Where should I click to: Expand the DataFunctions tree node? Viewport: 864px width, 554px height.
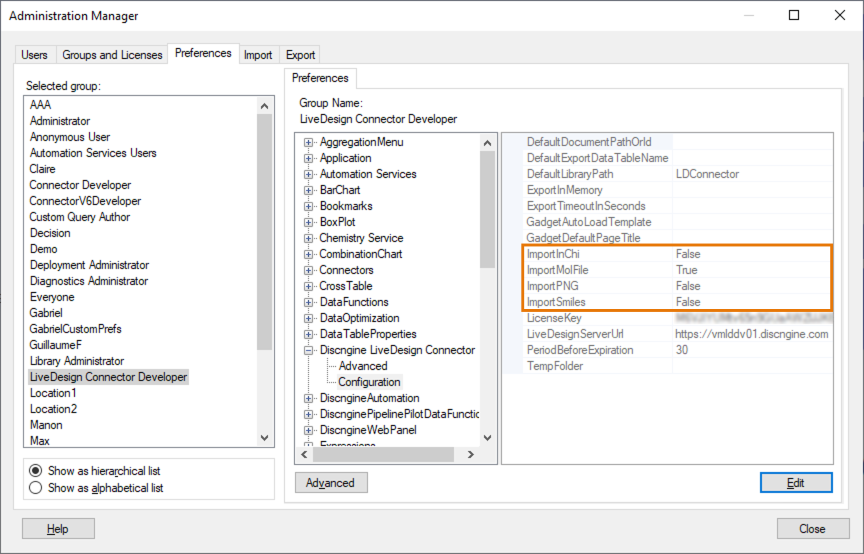[x=309, y=302]
